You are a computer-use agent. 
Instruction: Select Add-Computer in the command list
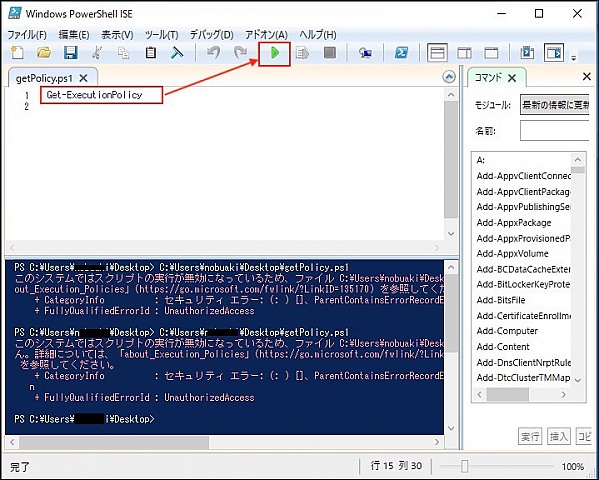pyautogui.click(x=507, y=331)
